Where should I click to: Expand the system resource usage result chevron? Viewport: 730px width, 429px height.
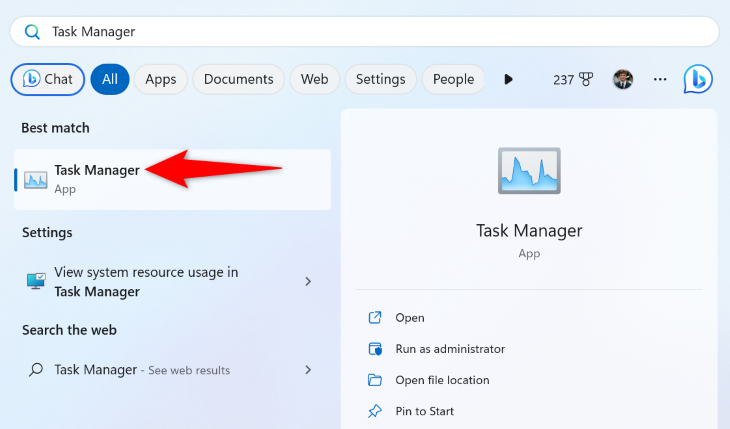coord(308,282)
